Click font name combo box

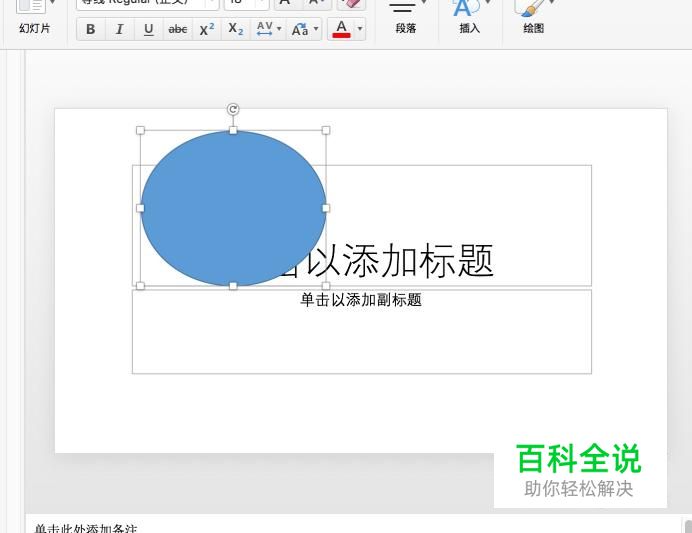[147, 4]
